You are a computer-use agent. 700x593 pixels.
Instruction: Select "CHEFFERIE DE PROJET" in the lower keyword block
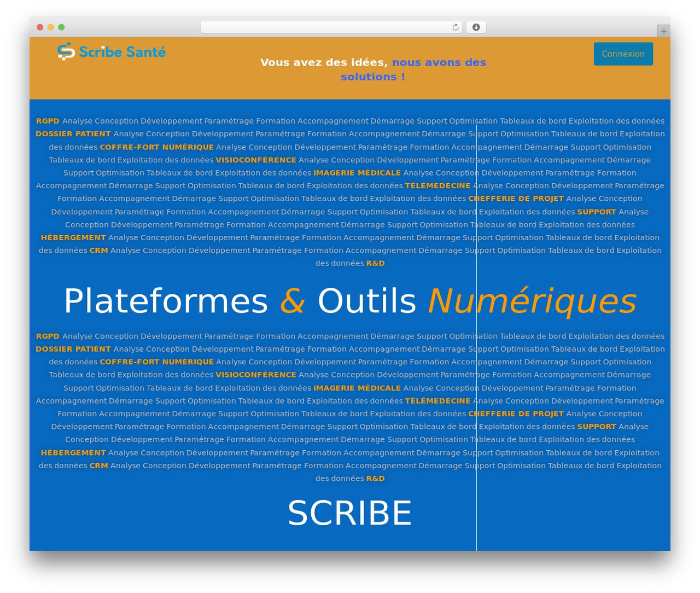[x=516, y=414]
